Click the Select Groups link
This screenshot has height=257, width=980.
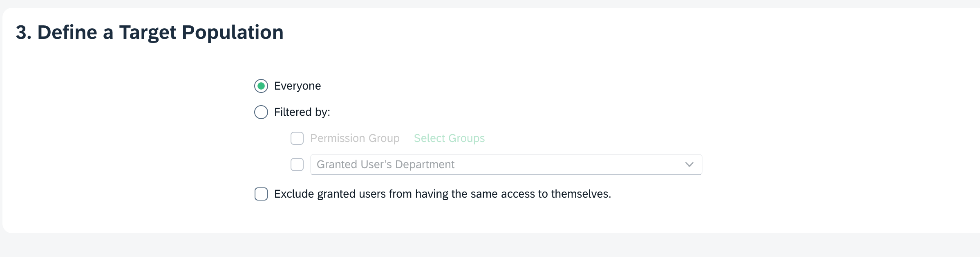coord(449,138)
